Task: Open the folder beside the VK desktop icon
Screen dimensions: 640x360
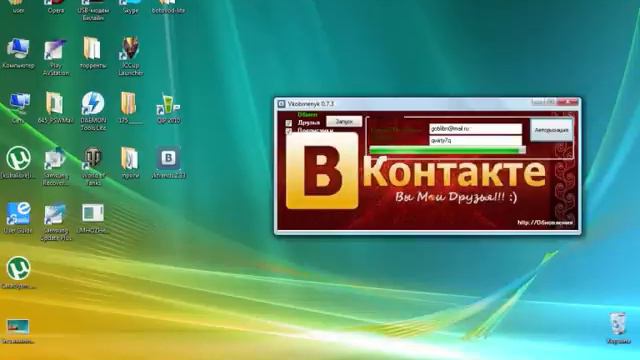Action: tap(130, 162)
